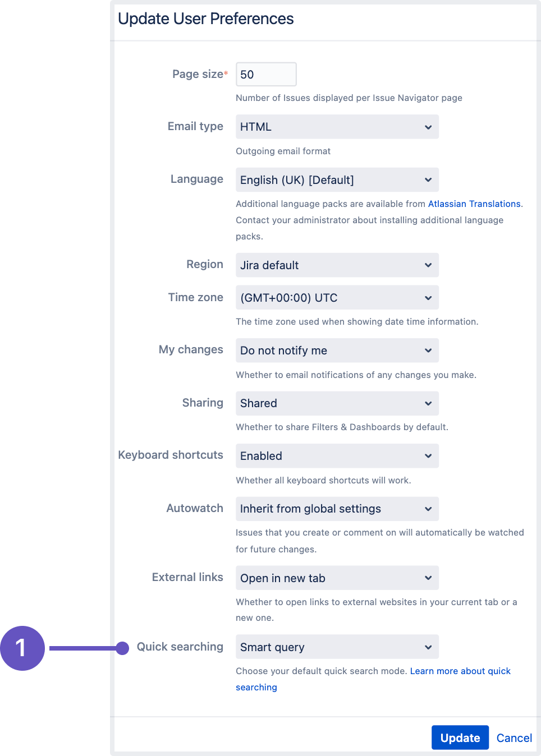Click the chevron icon on the Time zone selector
Viewport: 541px width, 756px height.
click(428, 297)
